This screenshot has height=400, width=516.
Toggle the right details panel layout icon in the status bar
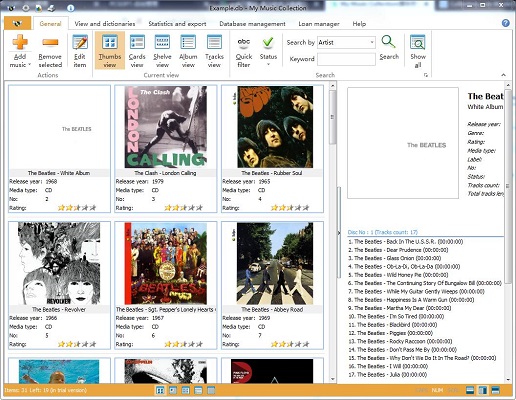click(482, 390)
